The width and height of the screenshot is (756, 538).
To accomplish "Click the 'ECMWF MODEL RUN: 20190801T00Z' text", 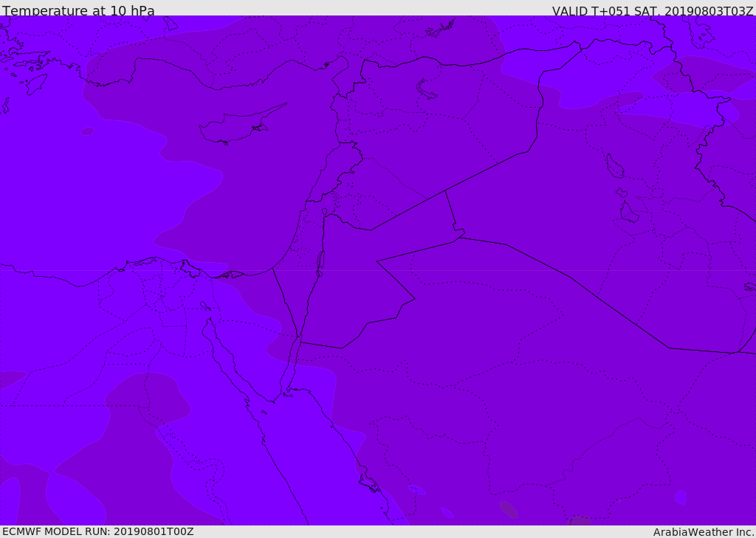I will tap(98, 531).
